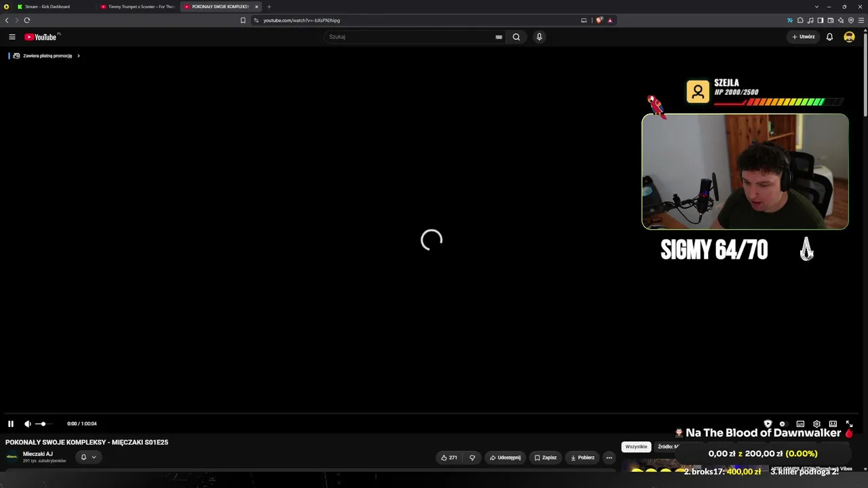Expand the paid promotion notice
The width and height of the screenshot is (868, 488).
[46, 56]
